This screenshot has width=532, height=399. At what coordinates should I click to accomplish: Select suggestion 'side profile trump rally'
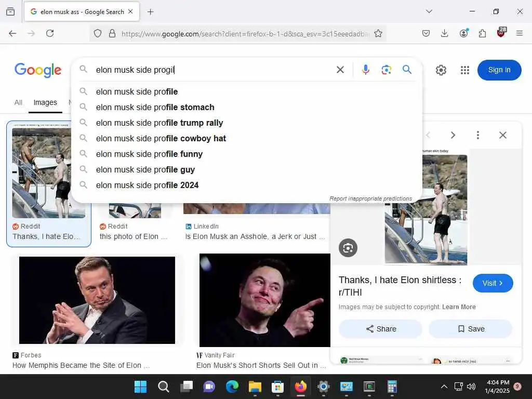point(247,123)
